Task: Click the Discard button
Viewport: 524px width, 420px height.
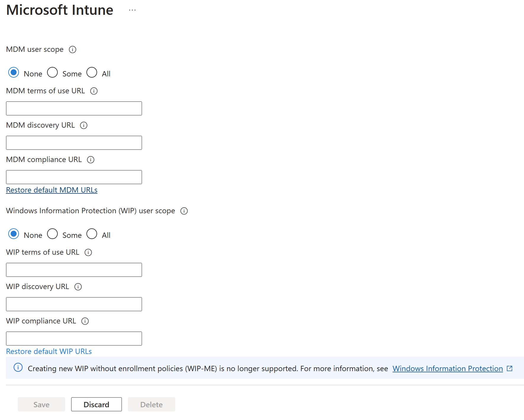Action: [97, 404]
